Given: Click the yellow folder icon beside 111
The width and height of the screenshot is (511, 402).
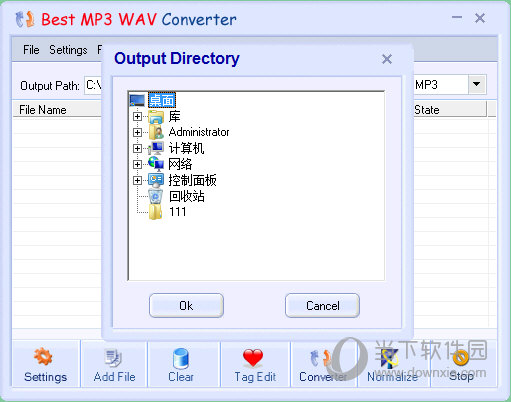Looking at the screenshot, I should [156, 212].
